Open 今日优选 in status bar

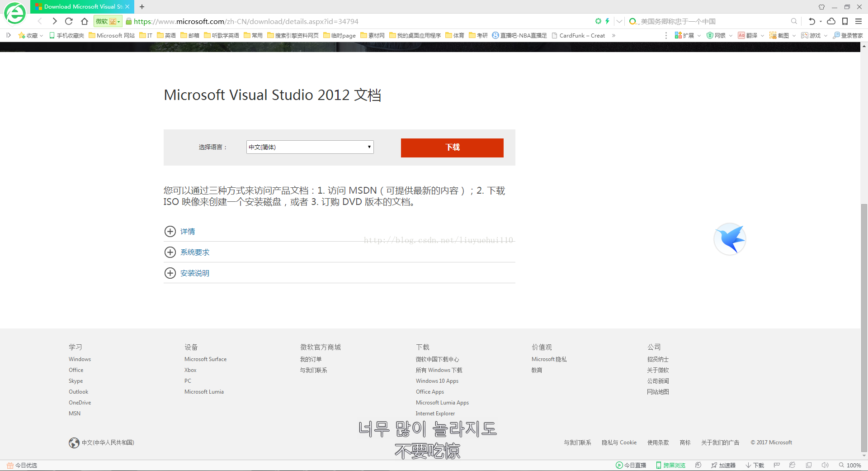tap(22, 465)
